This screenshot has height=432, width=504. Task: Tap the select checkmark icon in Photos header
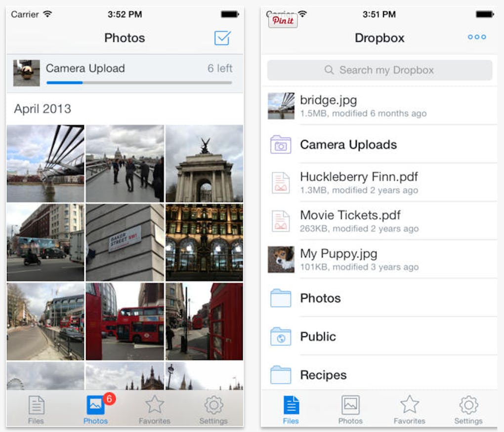(222, 38)
